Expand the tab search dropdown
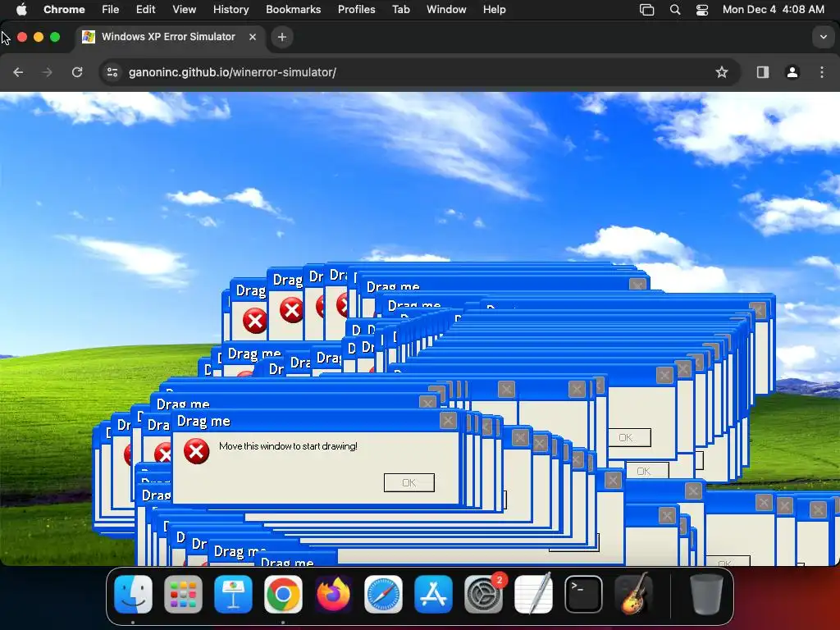 [x=823, y=37]
